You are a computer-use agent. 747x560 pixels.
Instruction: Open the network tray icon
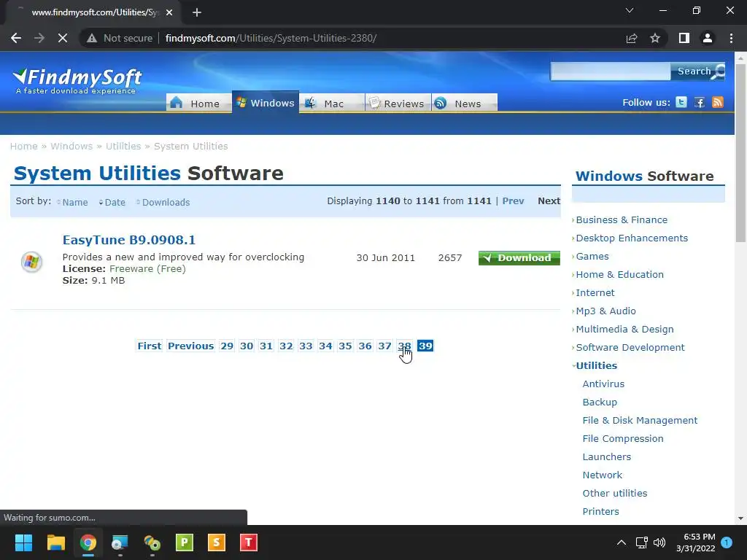(x=641, y=542)
